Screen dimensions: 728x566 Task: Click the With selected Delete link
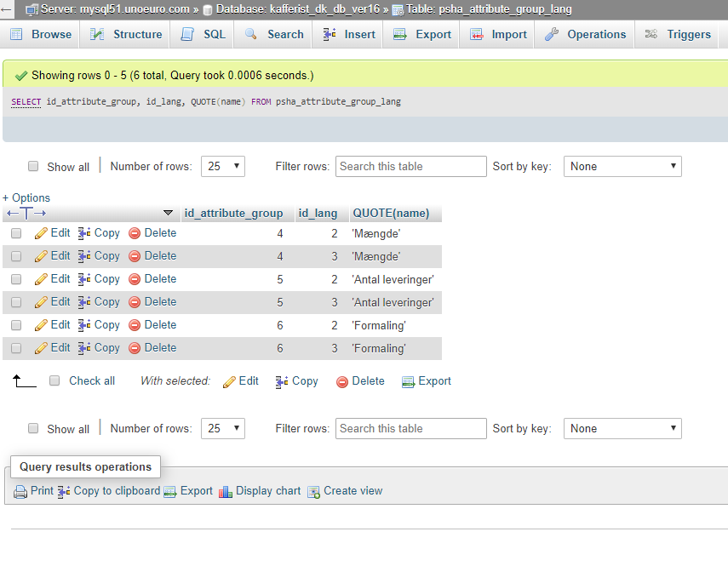361,381
